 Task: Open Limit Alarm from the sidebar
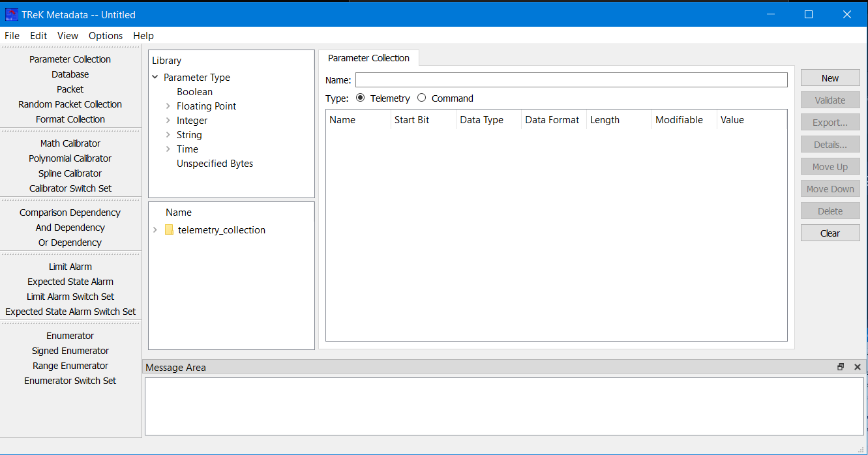(70, 267)
